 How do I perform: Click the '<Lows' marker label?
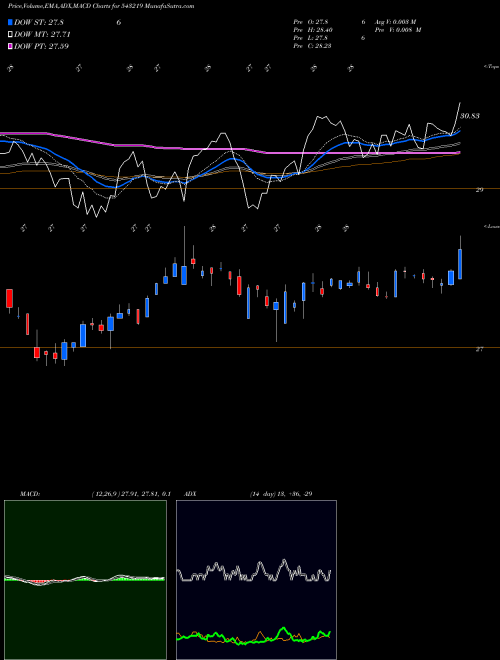coord(492,226)
